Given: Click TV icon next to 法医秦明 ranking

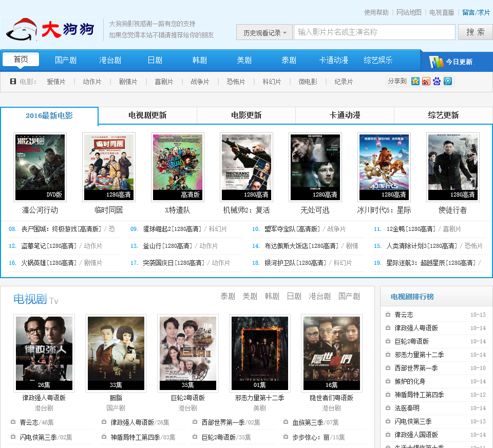Looking at the screenshot, I should (x=388, y=408).
